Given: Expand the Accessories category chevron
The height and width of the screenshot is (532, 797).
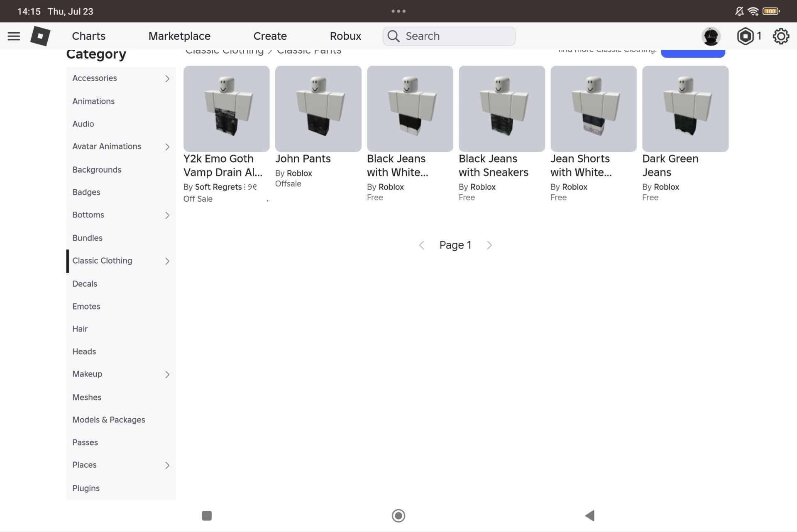Looking at the screenshot, I should point(167,78).
